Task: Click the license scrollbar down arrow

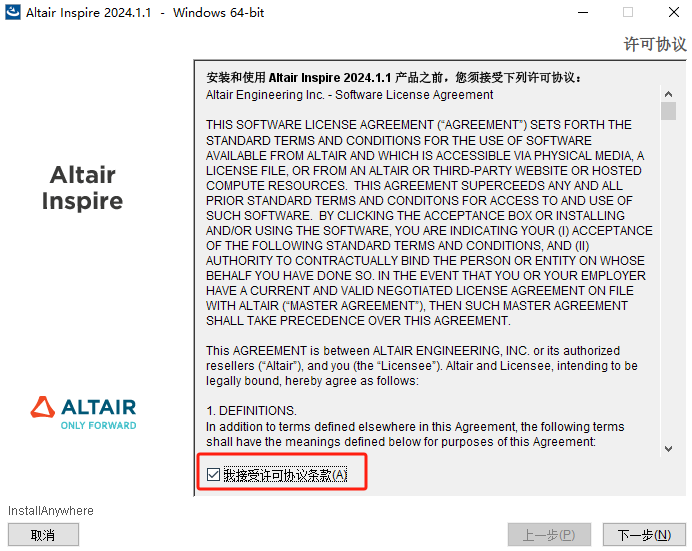Action: coord(668,449)
